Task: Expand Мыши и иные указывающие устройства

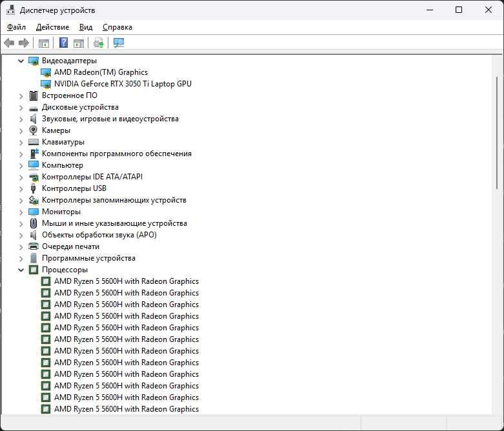Action: (x=21, y=223)
